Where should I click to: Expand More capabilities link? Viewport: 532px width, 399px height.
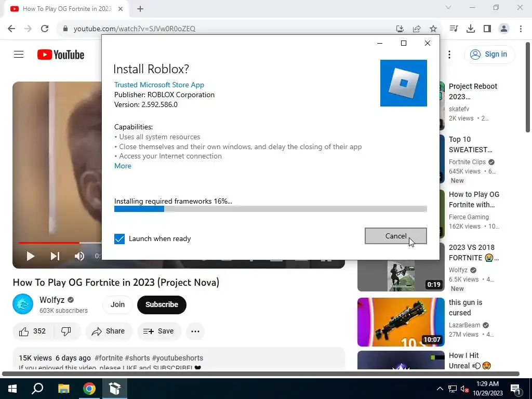[x=123, y=166]
